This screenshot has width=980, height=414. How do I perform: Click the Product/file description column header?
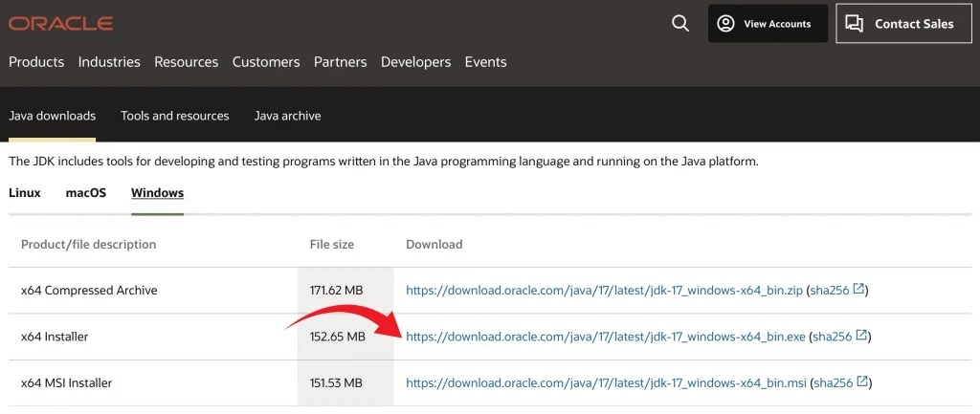click(88, 244)
